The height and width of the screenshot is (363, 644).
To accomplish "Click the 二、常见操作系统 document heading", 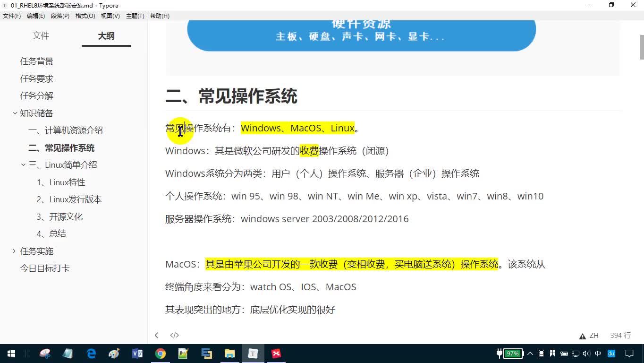I will click(231, 96).
